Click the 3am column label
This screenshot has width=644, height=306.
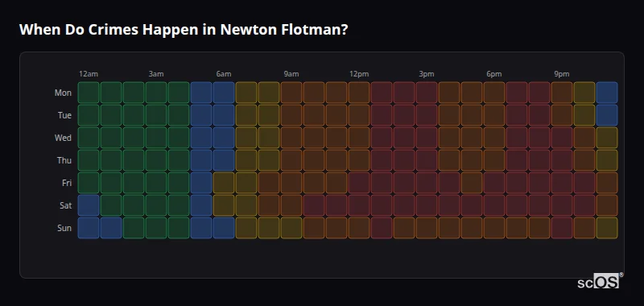click(156, 74)
